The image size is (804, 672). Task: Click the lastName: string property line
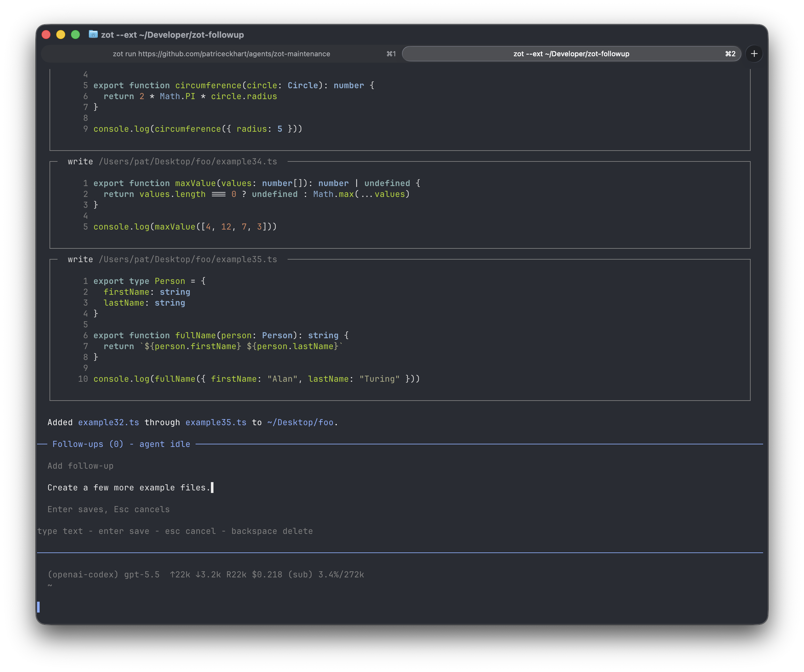[x=144, y=303]
